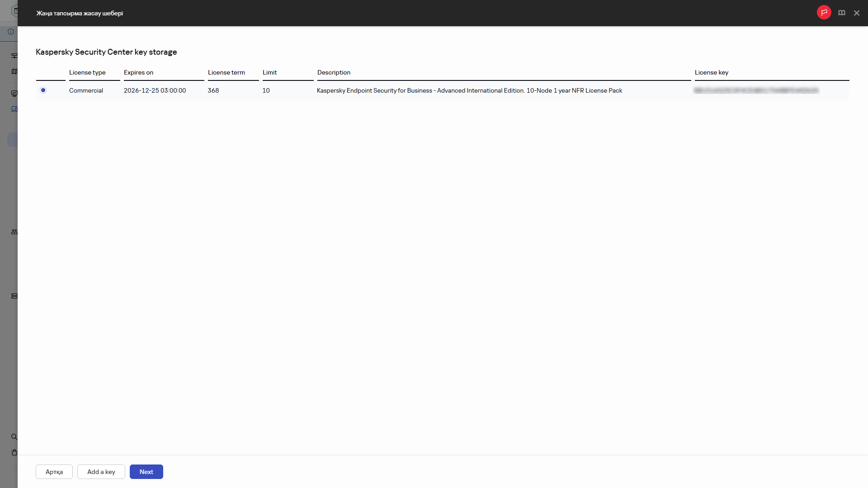The width and height of the screenshot is (868, 488).
Task: Close the new task wizard panel
Action: pyautogui.click(x=856, y=13)
